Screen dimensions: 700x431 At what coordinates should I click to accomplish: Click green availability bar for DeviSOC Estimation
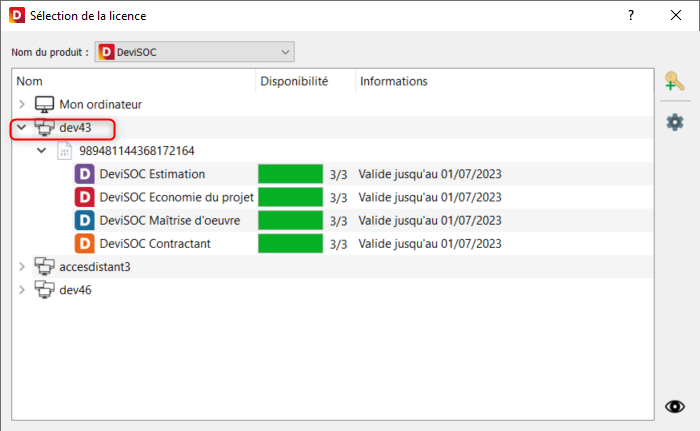tap(290, 174)
